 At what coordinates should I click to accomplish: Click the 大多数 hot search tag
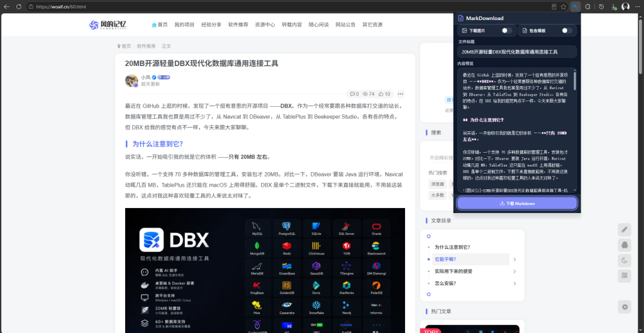[437, 195]
